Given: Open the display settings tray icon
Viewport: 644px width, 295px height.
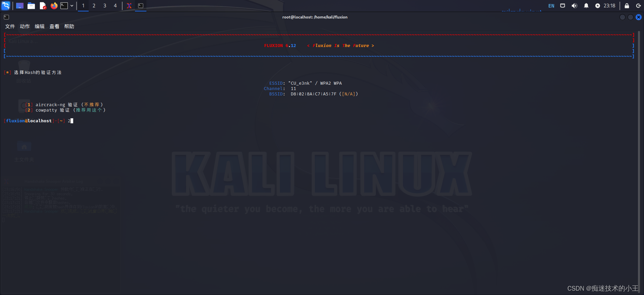Looking at the screenshot, I should [563, 6].
